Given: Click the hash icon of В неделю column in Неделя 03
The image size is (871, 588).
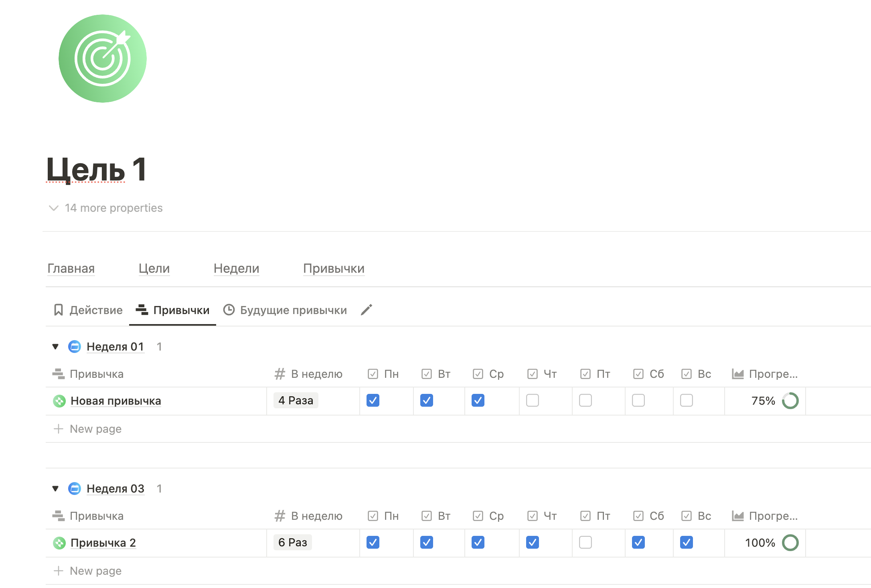Looking at the screenshot, I should coord(280,516).
